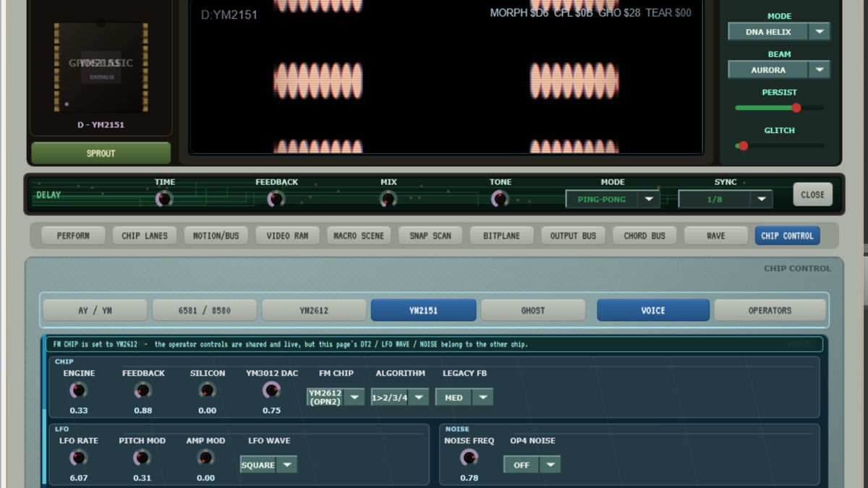Open the ALGORITHM dropdown showing 1>2/3/4

[399, 397]
